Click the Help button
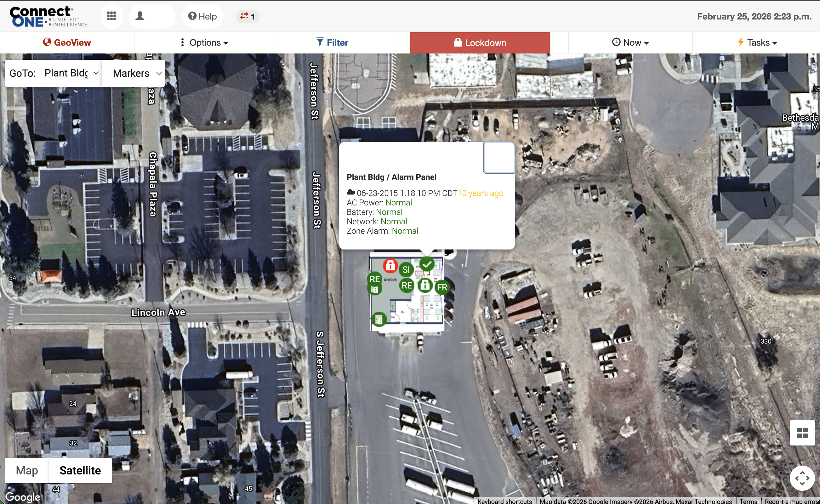The width and height of the screenshot is (820, 504). pos(202,16)
